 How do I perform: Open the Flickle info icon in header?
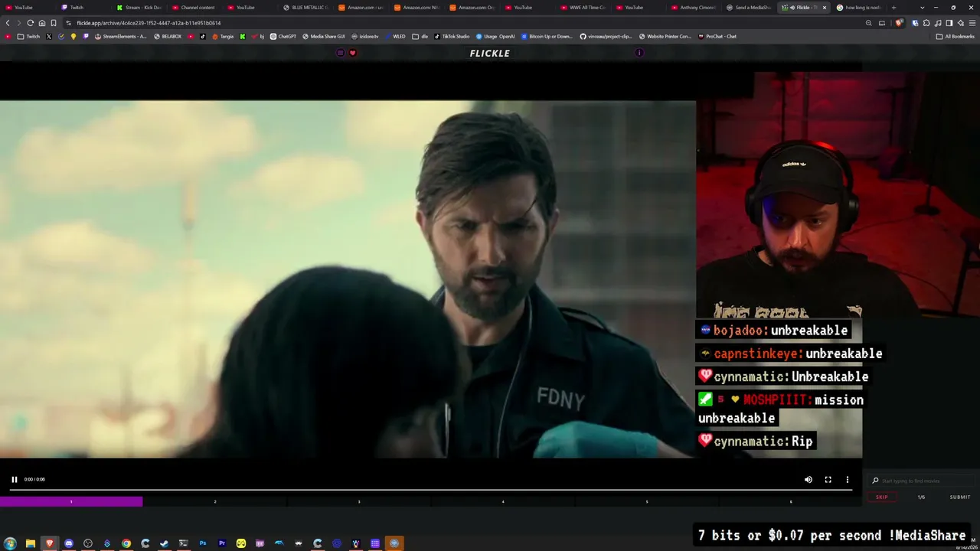pyautogui.click(x=639, y=53)
